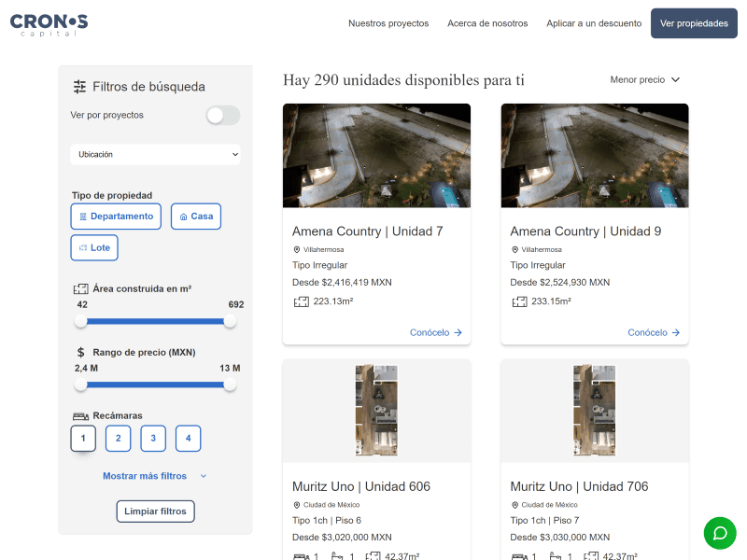Click the filter sliders icon beside Filtros de búsqueda
The image size is (747, 560).
[x=79, y=87]
